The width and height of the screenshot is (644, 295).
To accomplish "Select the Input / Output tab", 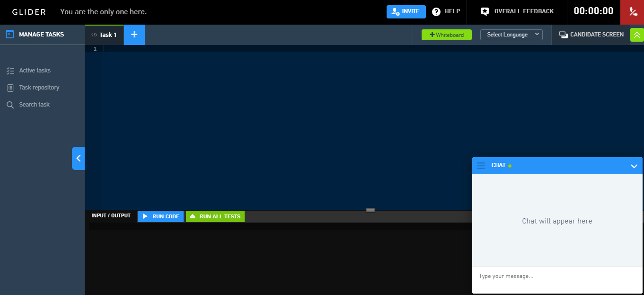I will (111, 216).
